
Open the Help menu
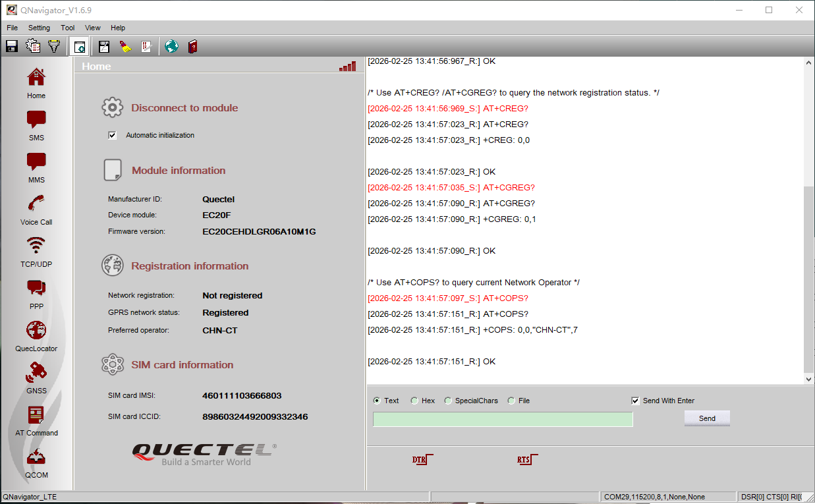[118, 28]
